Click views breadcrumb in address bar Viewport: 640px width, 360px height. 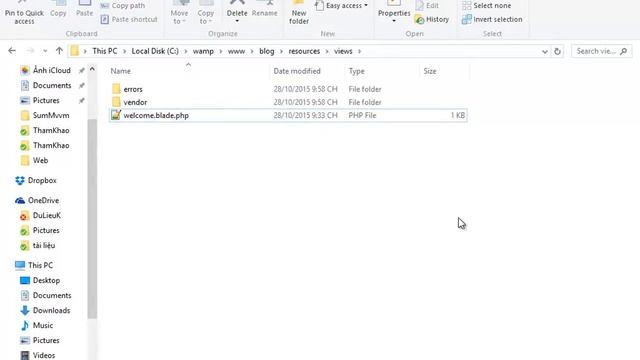point(343,51)
